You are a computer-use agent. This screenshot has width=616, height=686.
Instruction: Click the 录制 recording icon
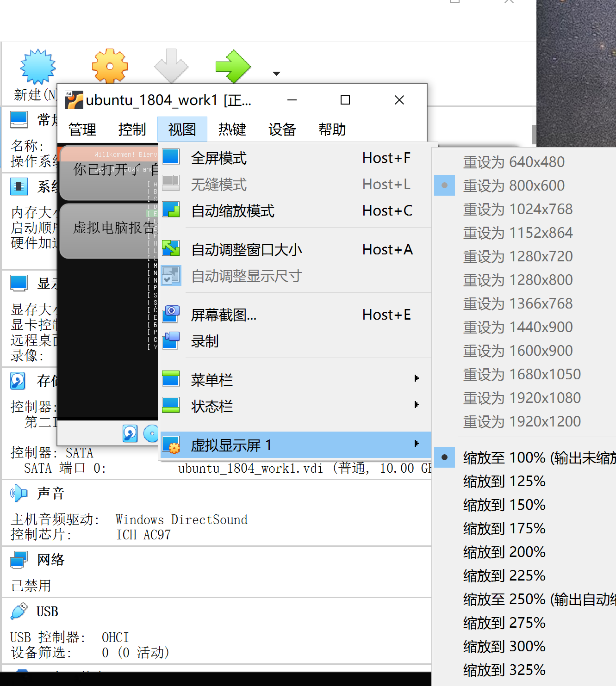[171, 340]
